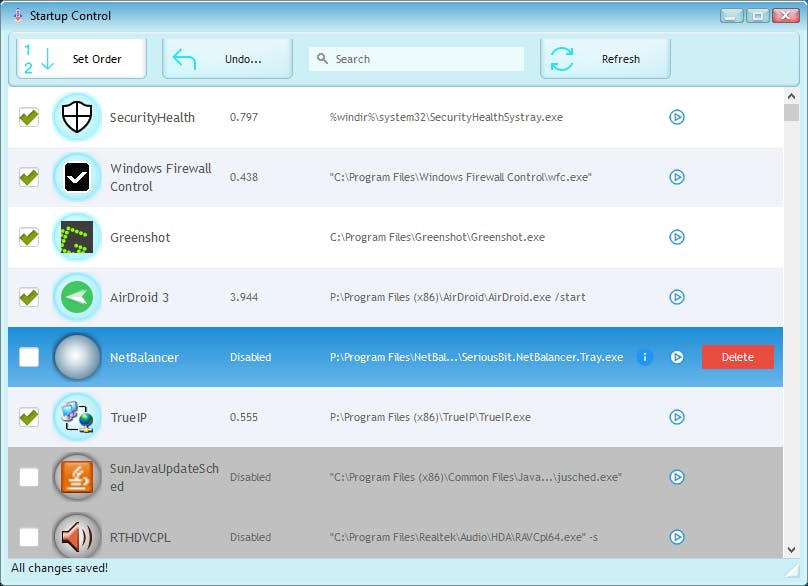Click RTHDVCPL's RAVCpl64.exe path
The height and width of the screenshot is (586, 808).
coord(463,537)
